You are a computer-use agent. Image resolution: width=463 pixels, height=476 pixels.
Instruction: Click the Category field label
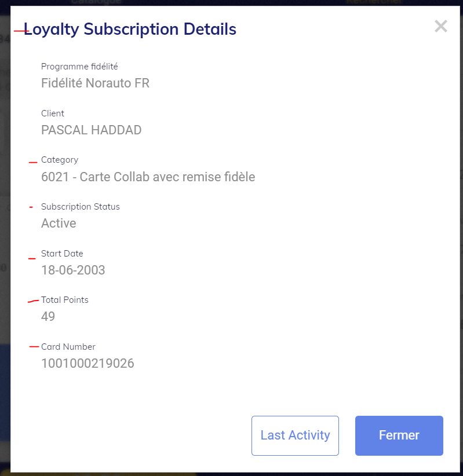click(x=60, y=160)
